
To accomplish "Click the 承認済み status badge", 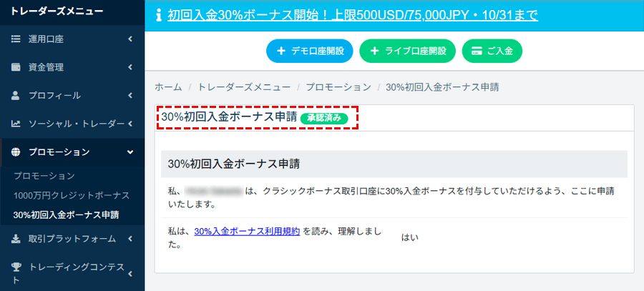I will [324, 118].
